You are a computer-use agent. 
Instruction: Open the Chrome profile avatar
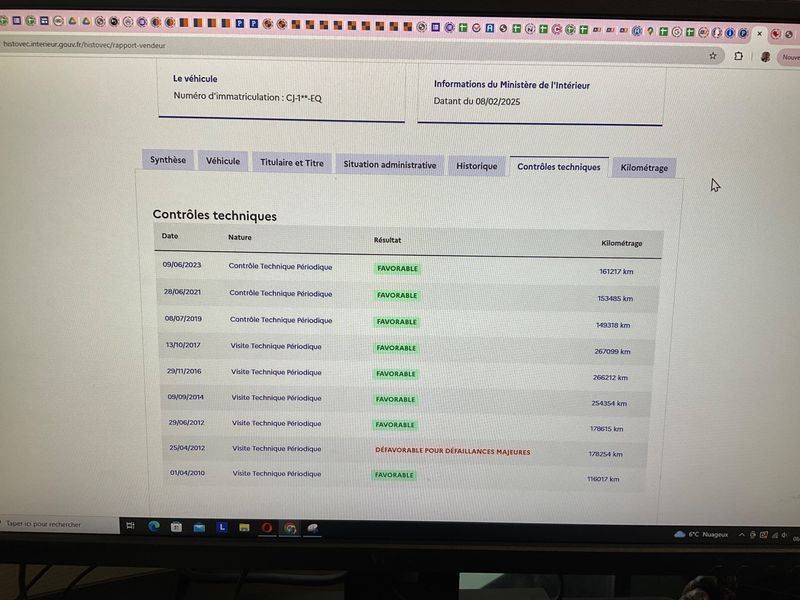[x=765, y=57]
